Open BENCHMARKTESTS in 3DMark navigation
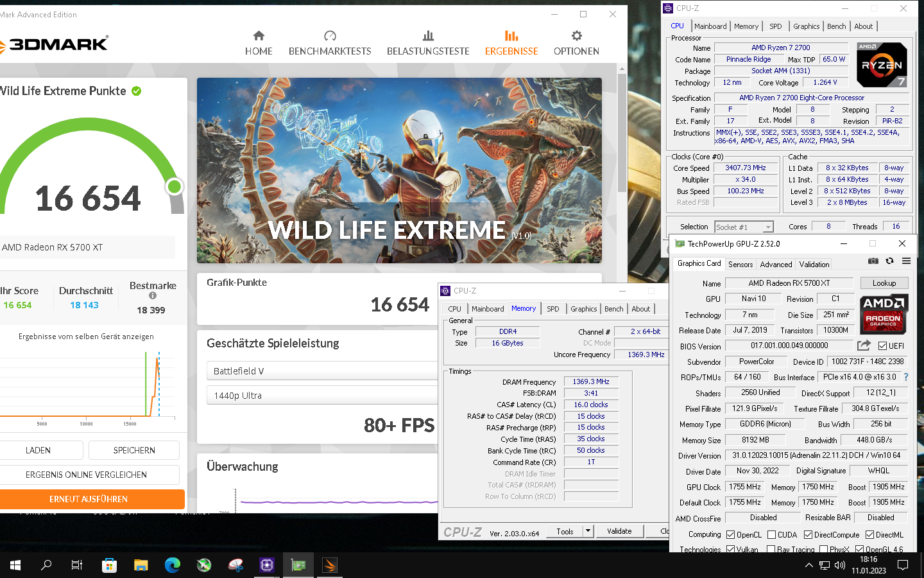Screen dimensions: 924x578 [330, 44]
